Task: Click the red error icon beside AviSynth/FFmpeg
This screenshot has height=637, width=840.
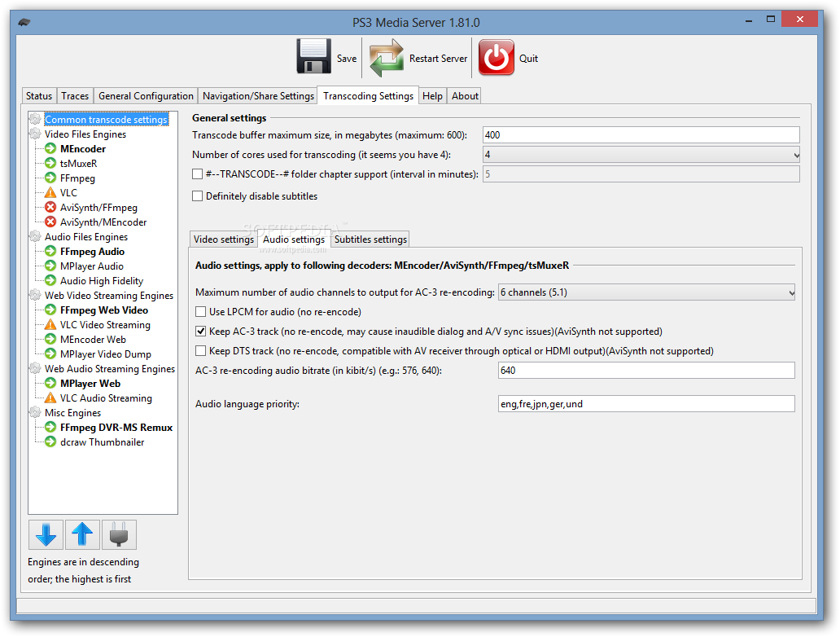Action: pos(50,207)
